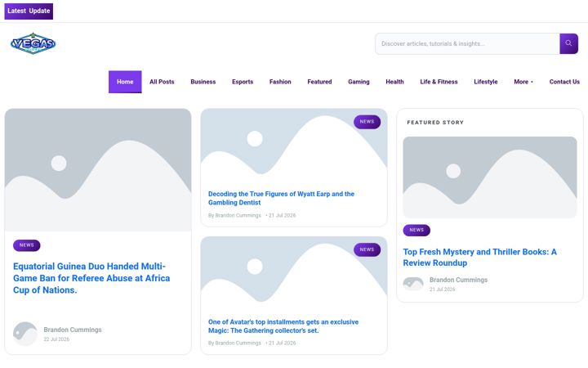Image resolution: width=588 pixels, height=368 pixels.
Task: Open Equatorial Guinea Duo referee ban headline
Action: click(91, 278)
